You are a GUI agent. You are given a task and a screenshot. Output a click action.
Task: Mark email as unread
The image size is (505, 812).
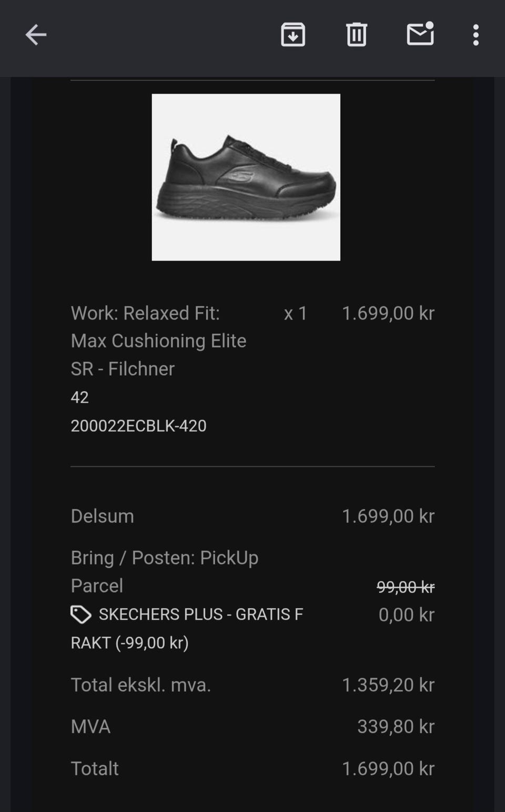coord(420,34)
